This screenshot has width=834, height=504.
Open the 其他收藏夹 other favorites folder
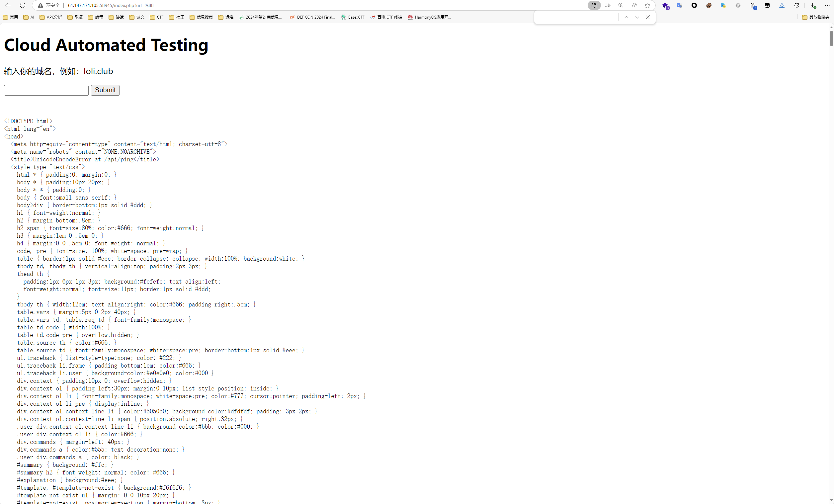(816, 17)
